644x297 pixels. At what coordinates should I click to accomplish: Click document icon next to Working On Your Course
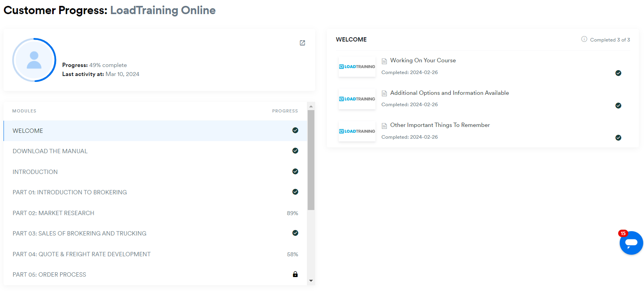click(x=384, y=61)
